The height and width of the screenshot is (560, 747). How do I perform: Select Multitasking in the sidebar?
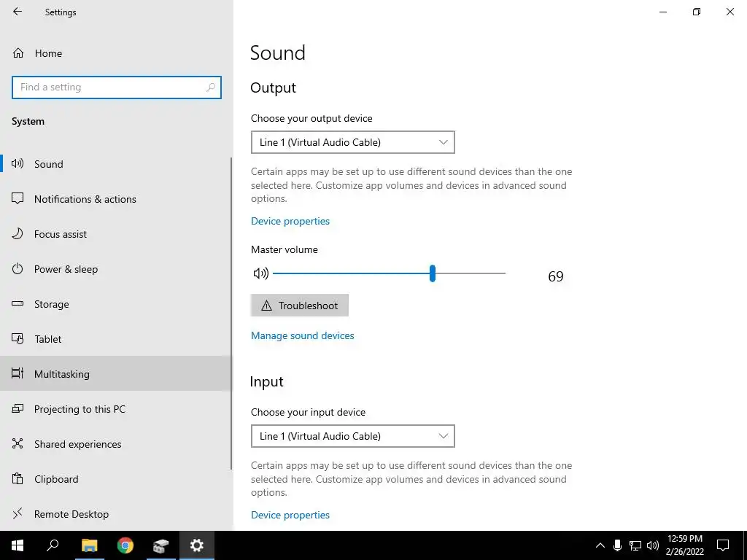click(x=117, y=374)
